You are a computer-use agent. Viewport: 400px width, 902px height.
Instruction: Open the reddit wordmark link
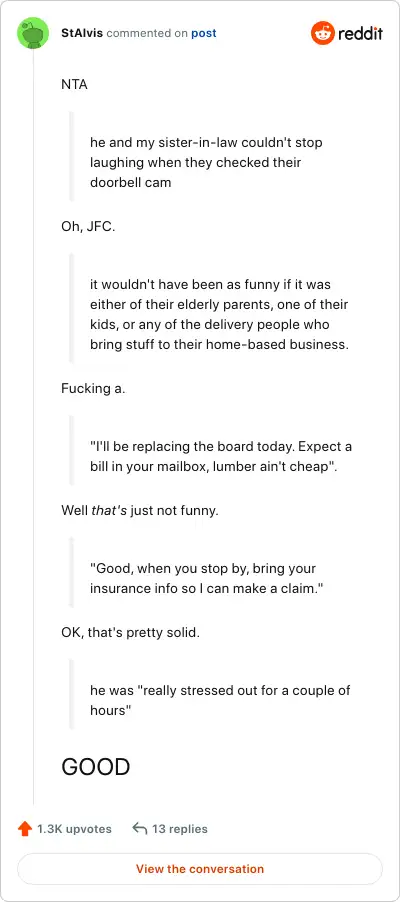[360, 33]
